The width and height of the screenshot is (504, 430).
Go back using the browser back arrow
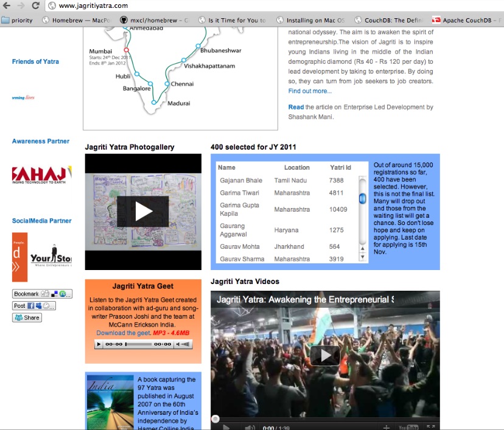(x=7, y=5)
